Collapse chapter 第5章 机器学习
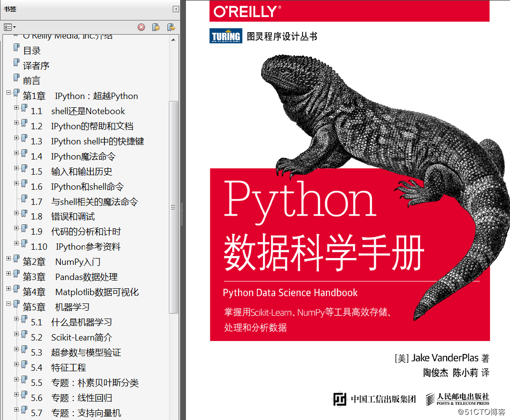This screenshot has height=420, width=510. click(9, 303)
